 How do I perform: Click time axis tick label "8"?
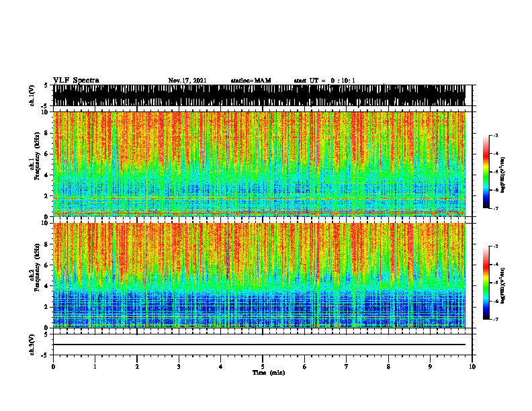click(388, 367)
